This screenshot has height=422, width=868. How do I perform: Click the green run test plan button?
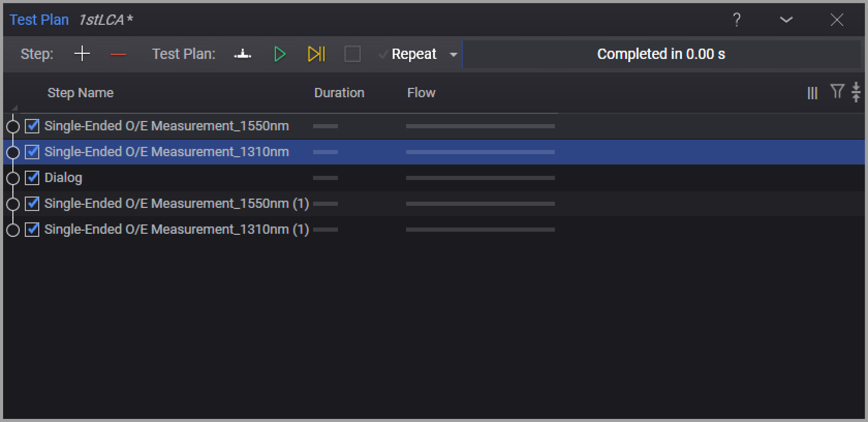[280, 54]
